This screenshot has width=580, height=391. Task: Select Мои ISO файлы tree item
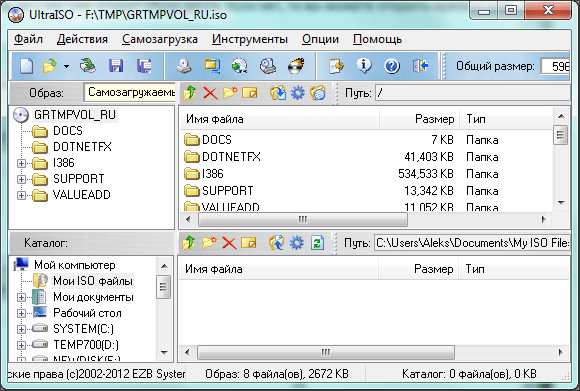pos(93,281)
